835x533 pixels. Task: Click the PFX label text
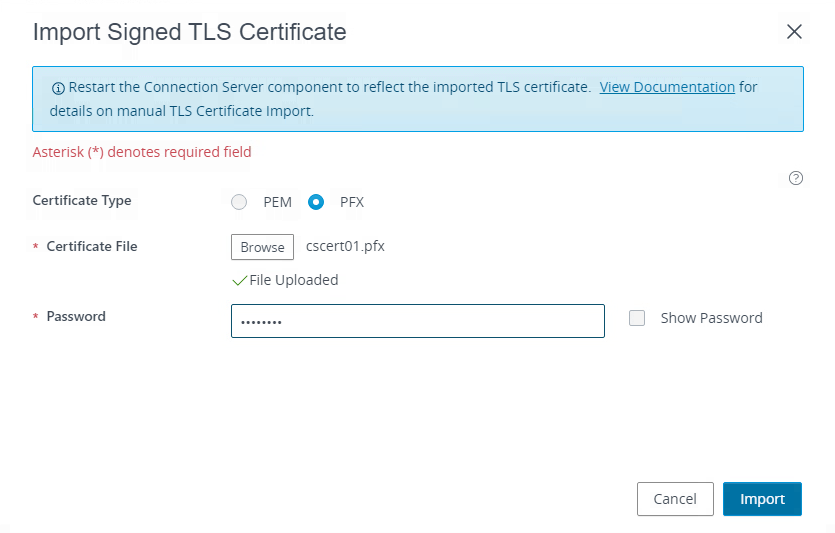click(352, 202)
